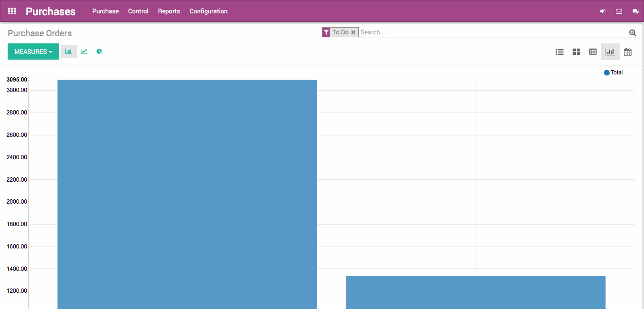Open the MEASURES dropdown
This screenshot has height=309, width=644.
point(33,51)
